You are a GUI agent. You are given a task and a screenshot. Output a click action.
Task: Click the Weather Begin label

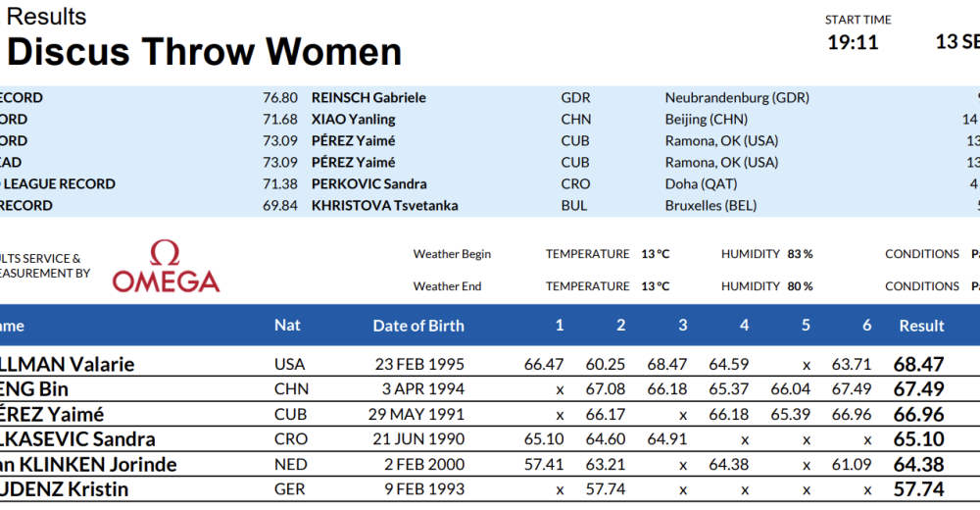tap(452, 254)
